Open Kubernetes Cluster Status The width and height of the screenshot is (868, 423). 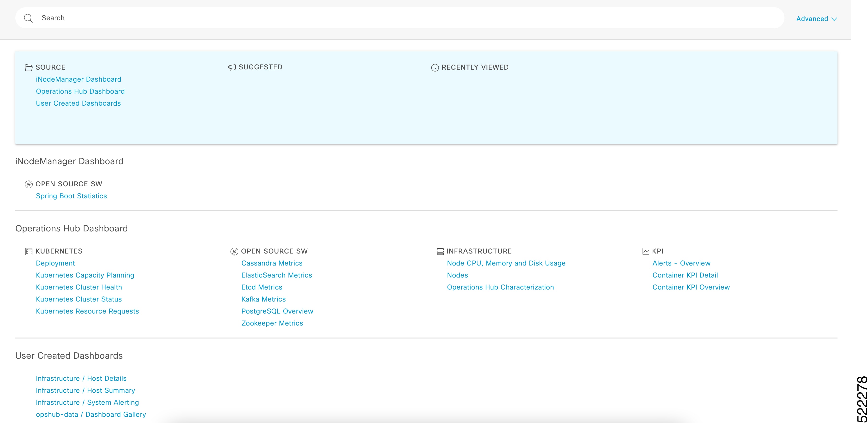coord(79,299)
